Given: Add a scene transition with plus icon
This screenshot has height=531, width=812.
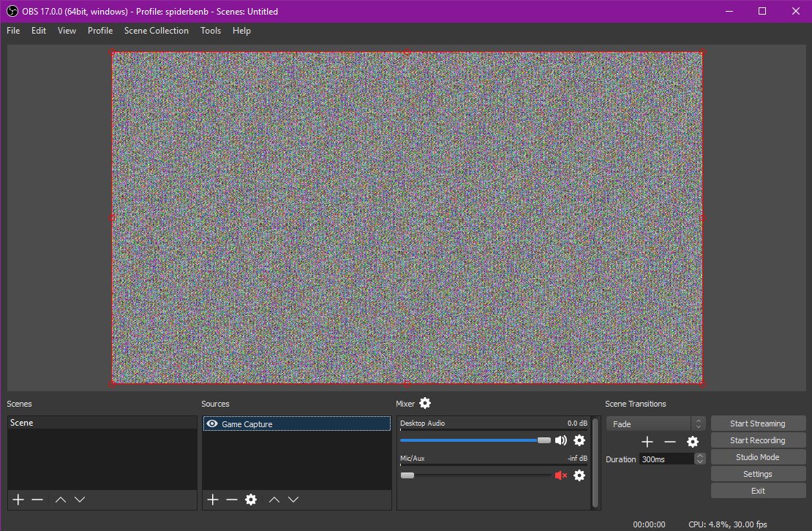Looking at the screenshot, I should click(x=647, y=442).
